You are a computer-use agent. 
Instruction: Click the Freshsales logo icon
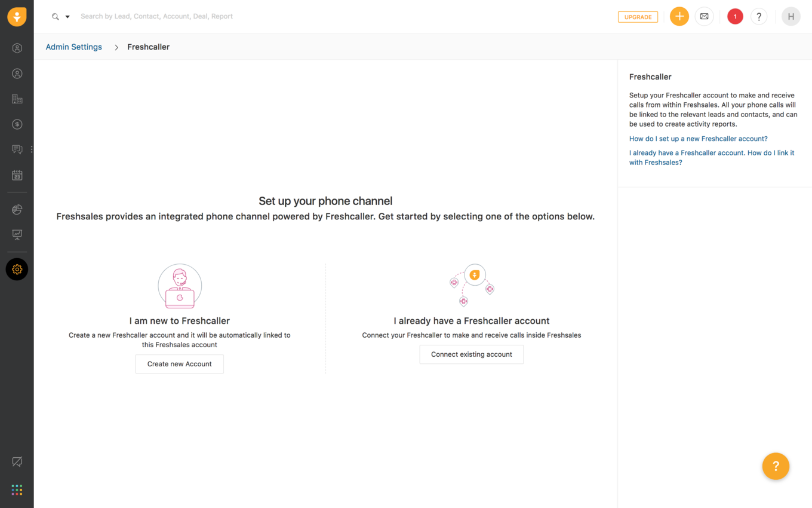point(17,17)
